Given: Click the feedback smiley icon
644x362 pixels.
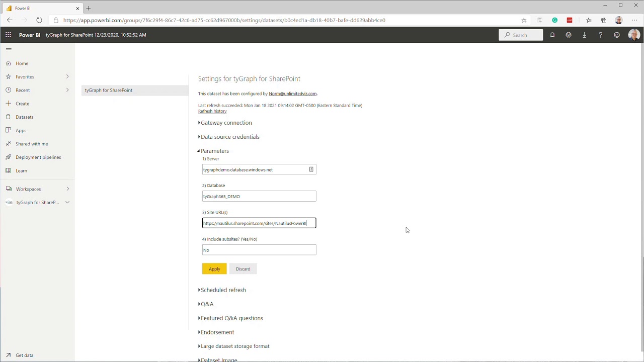Looking at the screenshot, I should point(617,35).
